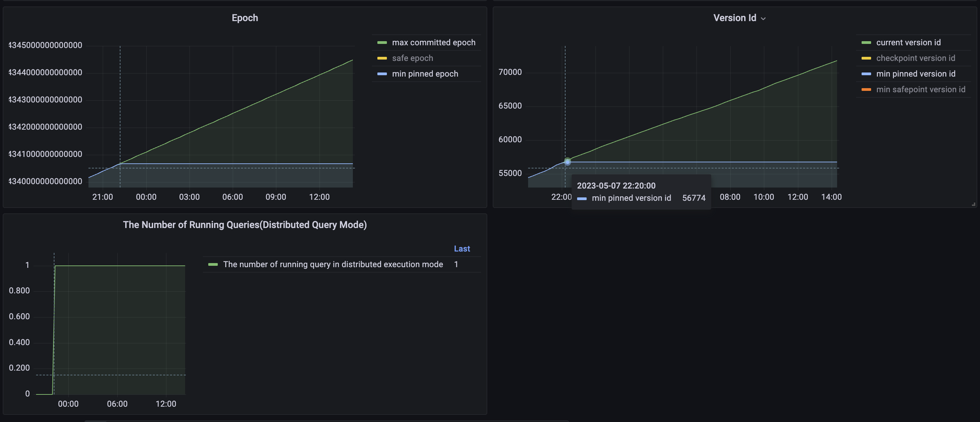980x422 pixels.
Task: Click the "Last" column header in Running Queries legend
Action: 462,248
